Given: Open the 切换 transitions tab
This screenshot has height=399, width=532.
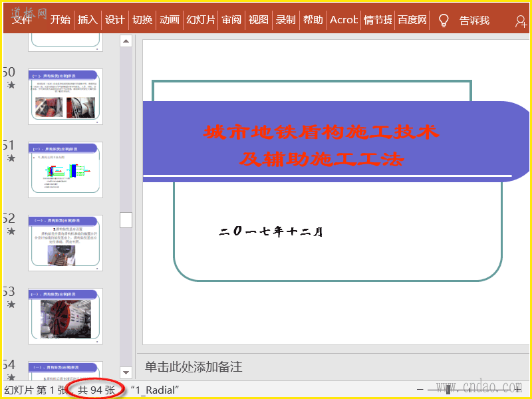Looking at the screenshot, I should coord(142,20).
